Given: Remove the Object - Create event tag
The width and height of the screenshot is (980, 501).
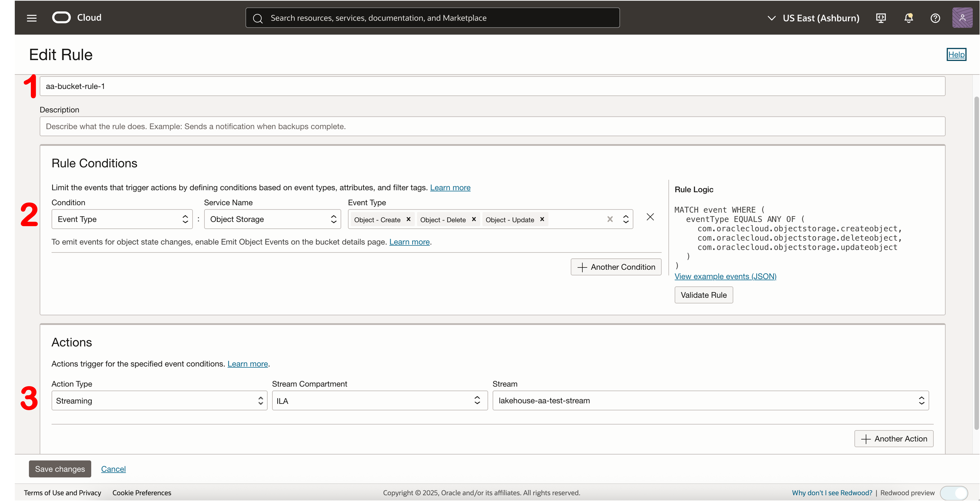Looking at the screenshot, I should [408, 219].
